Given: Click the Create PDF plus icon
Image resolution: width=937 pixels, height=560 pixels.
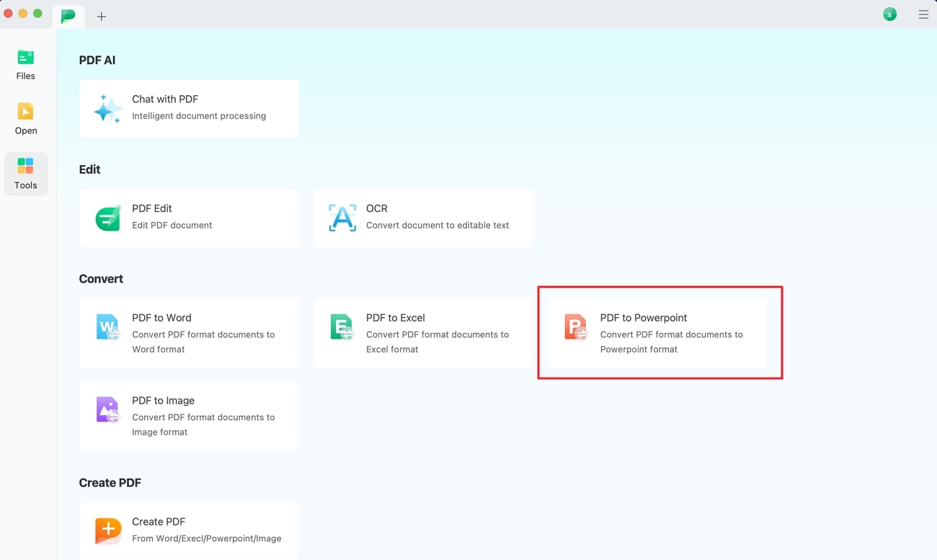Looking at the screenshot, I should (x=108, y=530).
